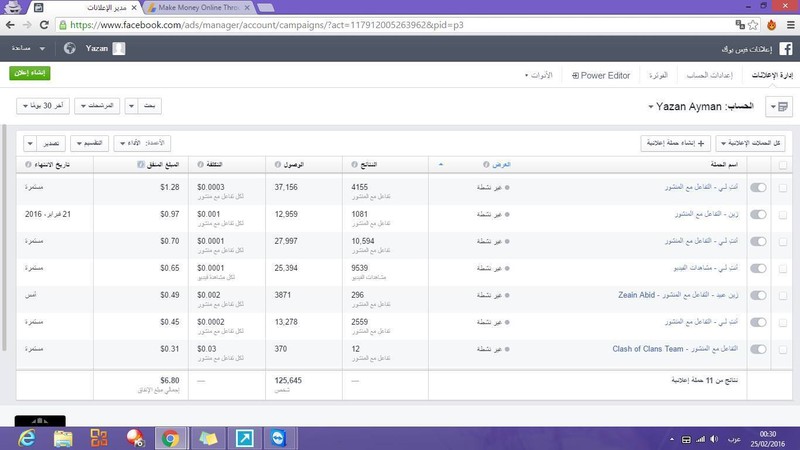Open the account settings tab

click(x=709, y=76)
